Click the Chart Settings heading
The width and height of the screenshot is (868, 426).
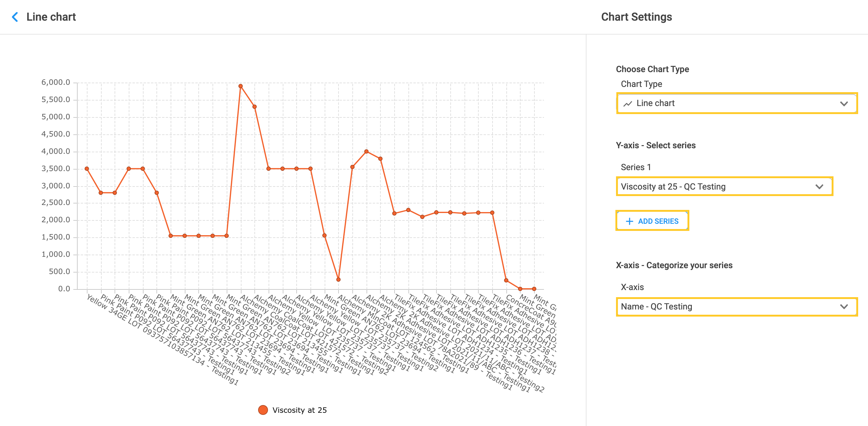point(636,17)
